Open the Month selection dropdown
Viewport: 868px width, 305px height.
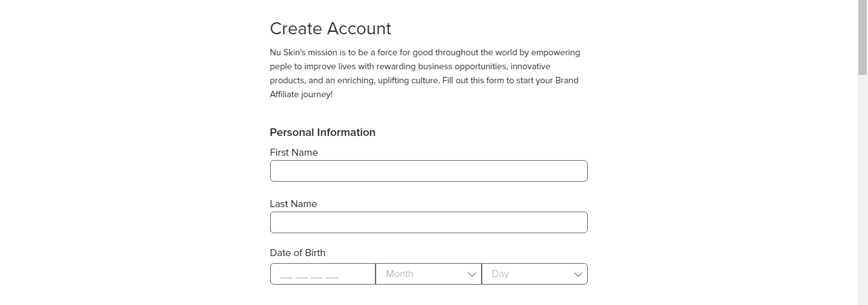point(429,274)
